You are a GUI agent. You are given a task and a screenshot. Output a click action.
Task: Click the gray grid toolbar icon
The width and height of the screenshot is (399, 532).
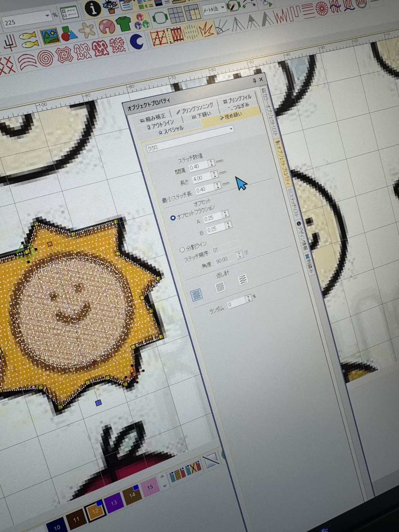(176, 15)
